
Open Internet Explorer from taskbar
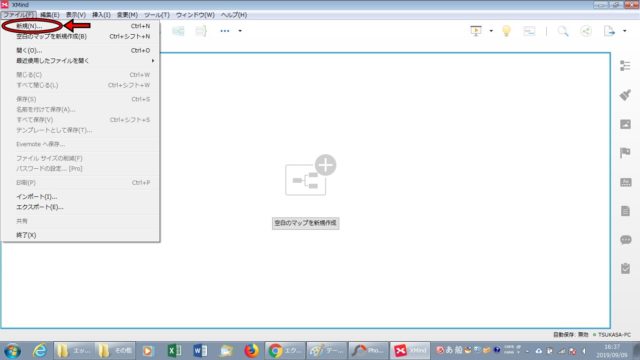[x=39, y=351]
